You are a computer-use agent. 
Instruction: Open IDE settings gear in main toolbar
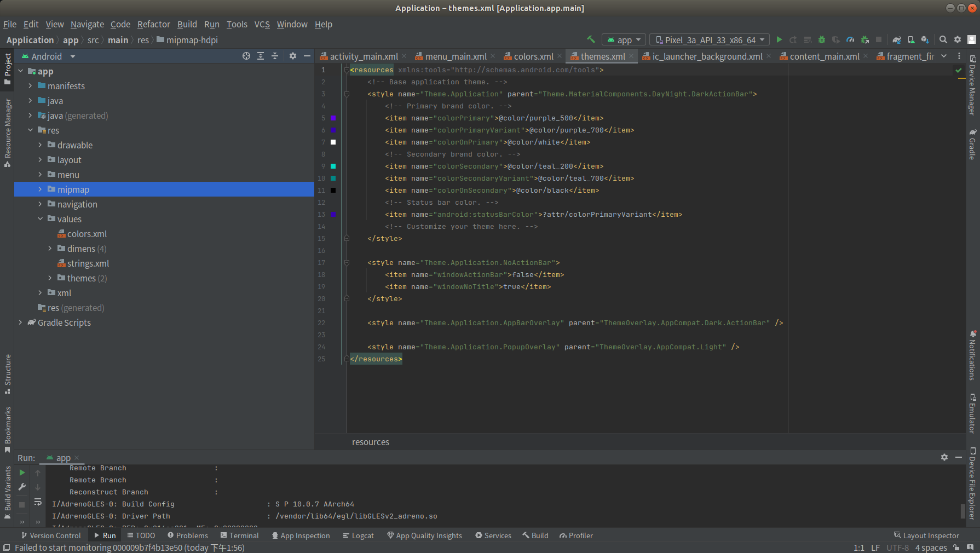click(x=958, y=39)
